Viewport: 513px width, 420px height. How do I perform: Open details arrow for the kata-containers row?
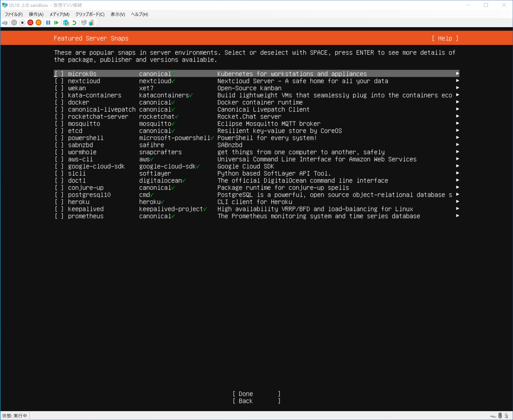click(x=457, y=95)
